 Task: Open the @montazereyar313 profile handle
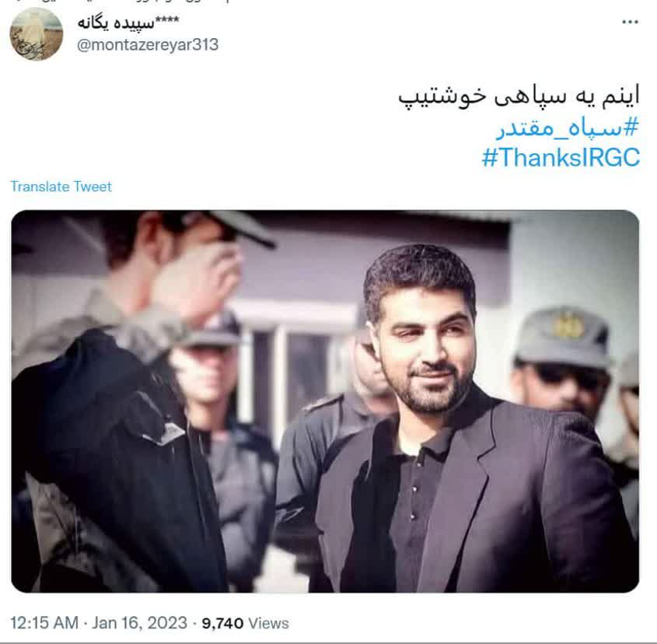148,45
